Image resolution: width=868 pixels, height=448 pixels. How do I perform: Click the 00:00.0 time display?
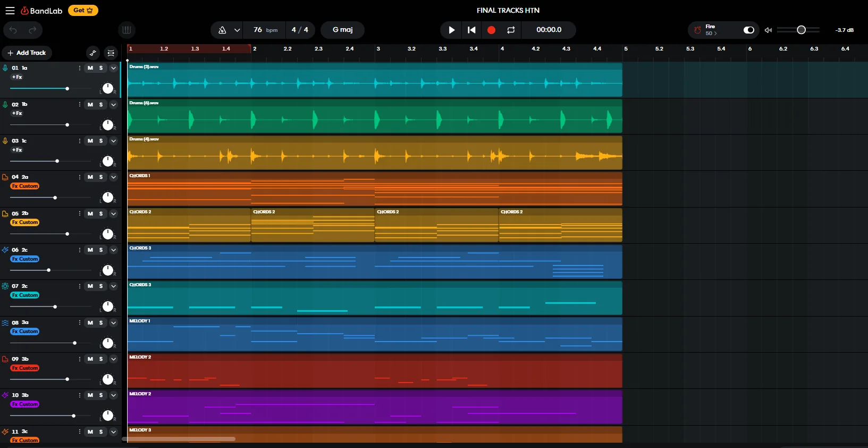549,30
